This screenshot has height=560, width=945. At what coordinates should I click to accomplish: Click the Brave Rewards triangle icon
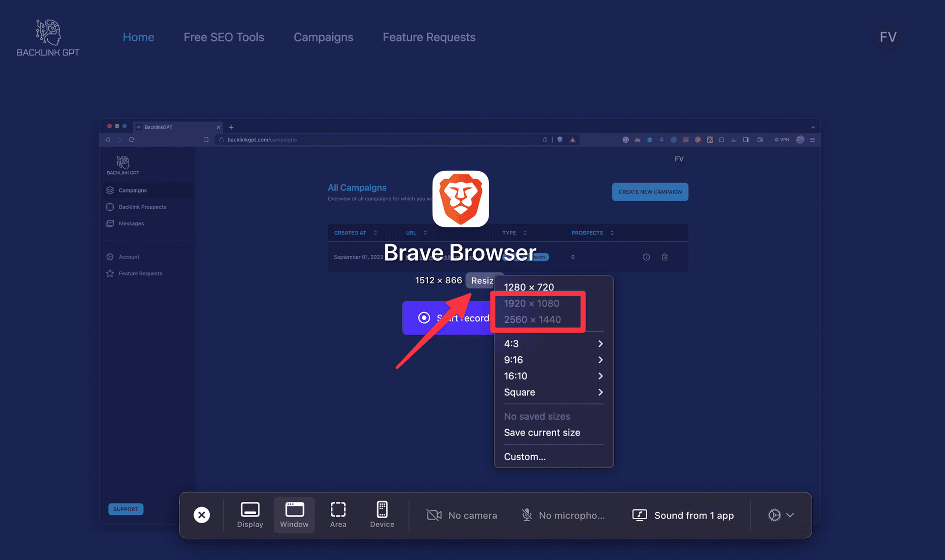[572, 140]
